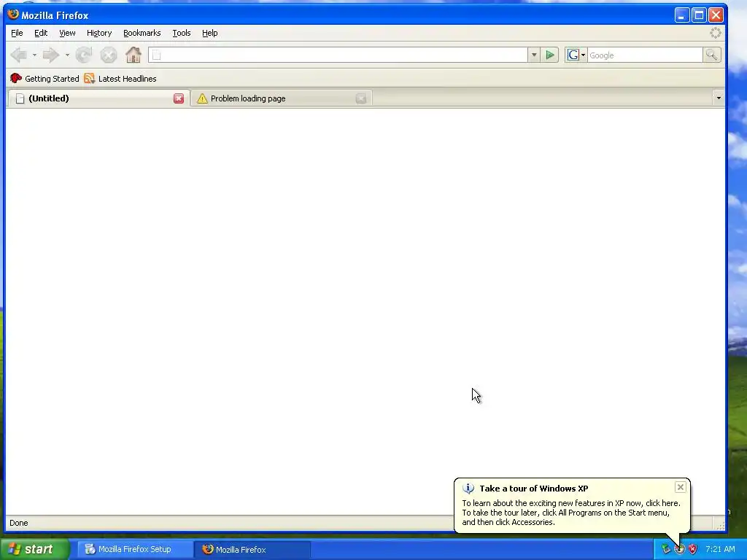Click the Forward navigation arrow
Image resolution: width=747 pixels, height=560 pixels.
[x=50, y=55]
